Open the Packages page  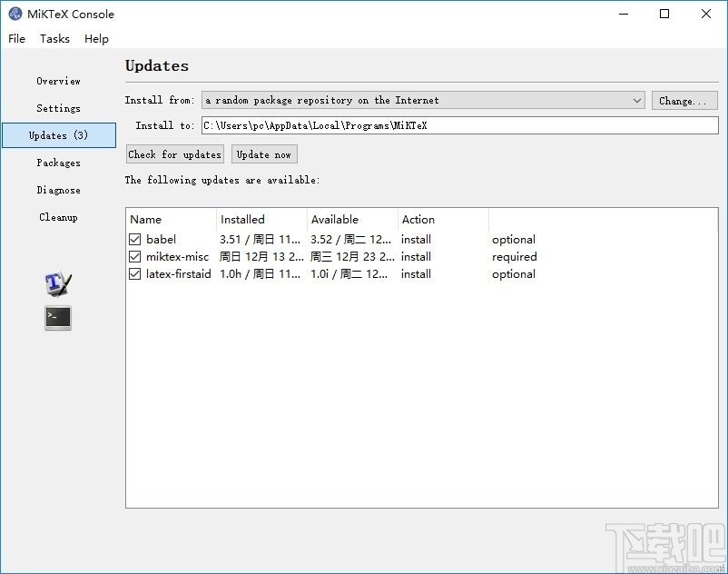(x=58, y=163)
